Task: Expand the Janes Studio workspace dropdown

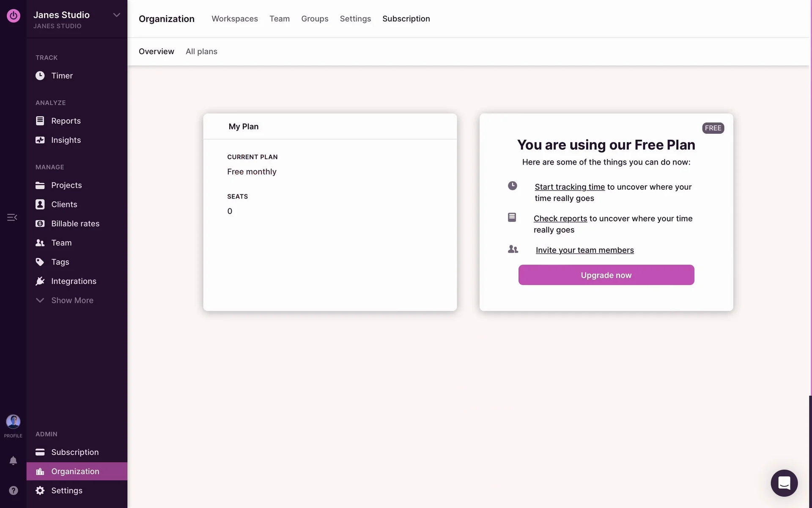Action: [116, 15]
